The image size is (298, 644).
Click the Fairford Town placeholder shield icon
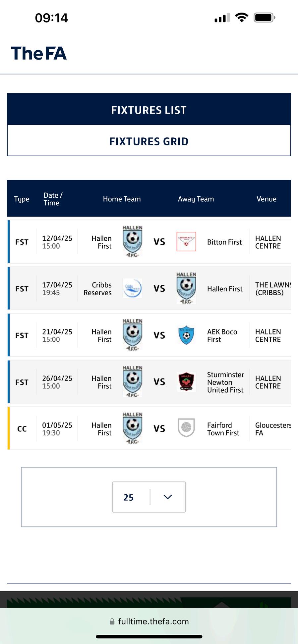186,428
